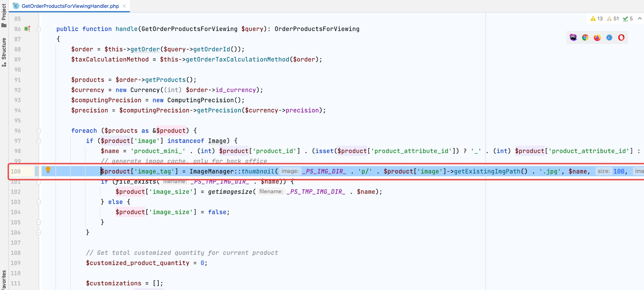
Task: Click the getOrder method call
Action: coord(145,49)
